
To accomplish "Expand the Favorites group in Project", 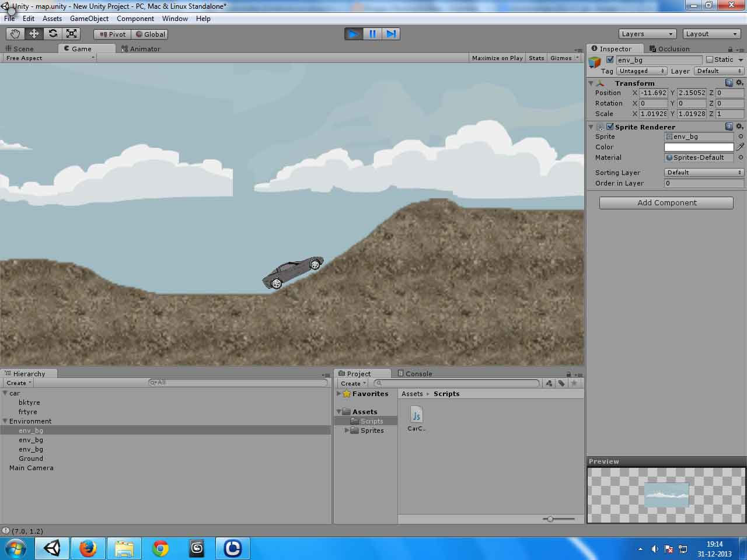I will [x=338, y=394].
